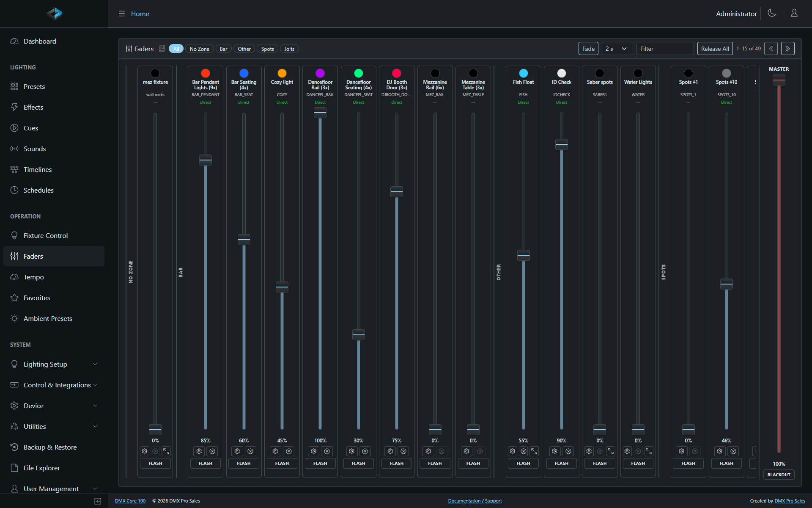Open the Presets page
812x508 pixels.
click(x=54, y=86)
